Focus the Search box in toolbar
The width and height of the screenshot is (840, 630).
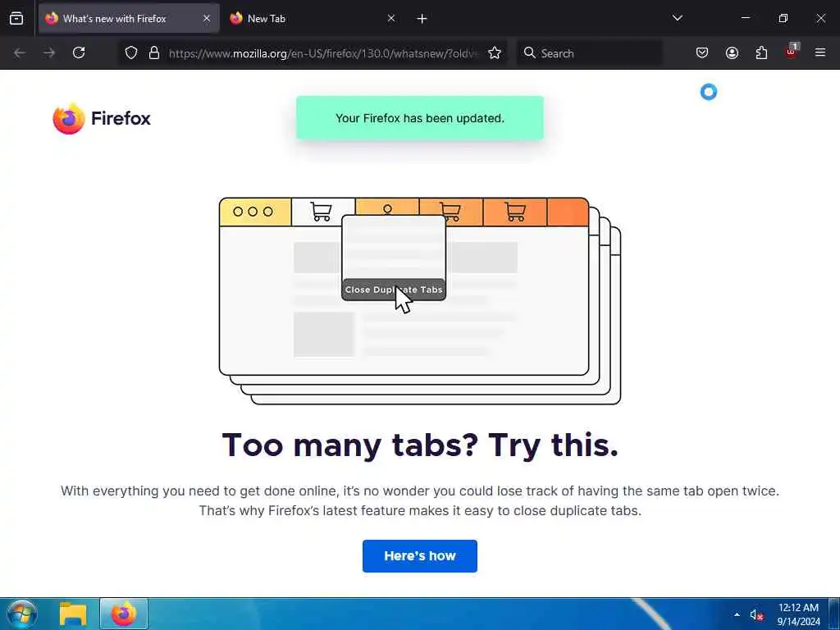589,53
